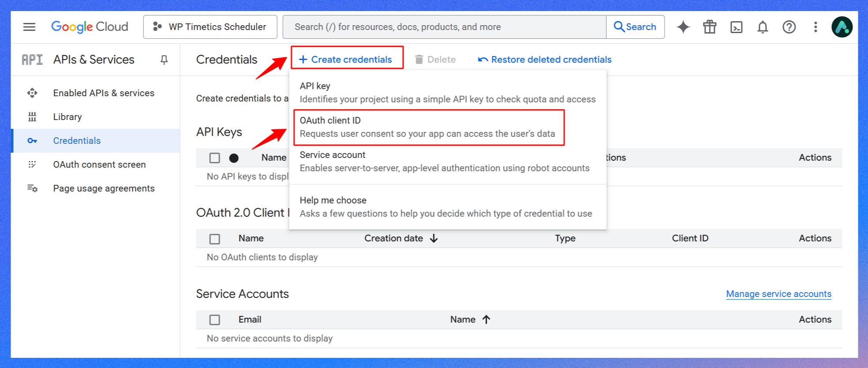Image resolution: width=868 pixels, height=368 pixels.
Task: Open the gift free trial icon
Action: coord(710,27)
